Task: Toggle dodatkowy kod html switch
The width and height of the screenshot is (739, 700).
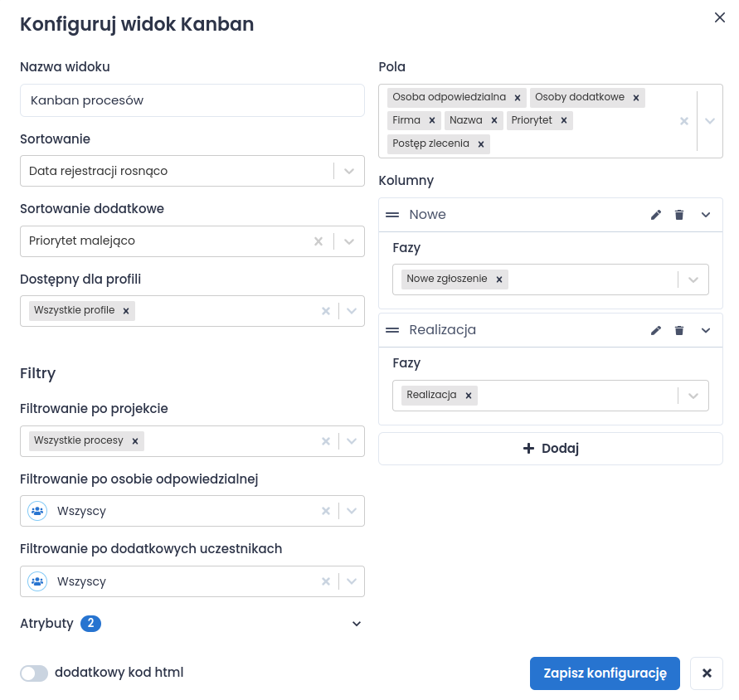Action: [34, 673]
